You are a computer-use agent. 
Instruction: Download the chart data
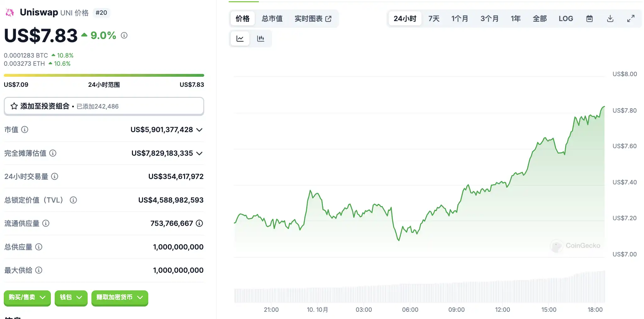pos(610,19)
